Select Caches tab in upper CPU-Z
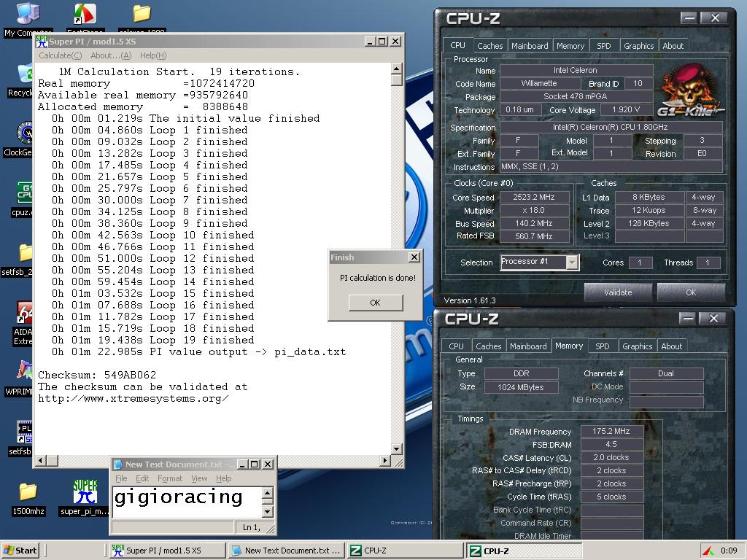Image resolution: width=747 pixels, height=560 pixels. coord(489,46)
